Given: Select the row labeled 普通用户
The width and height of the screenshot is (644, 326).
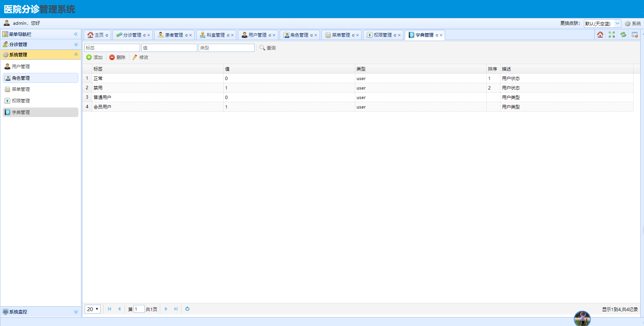Looking at the screenshot, I should [x=358, y=97].
